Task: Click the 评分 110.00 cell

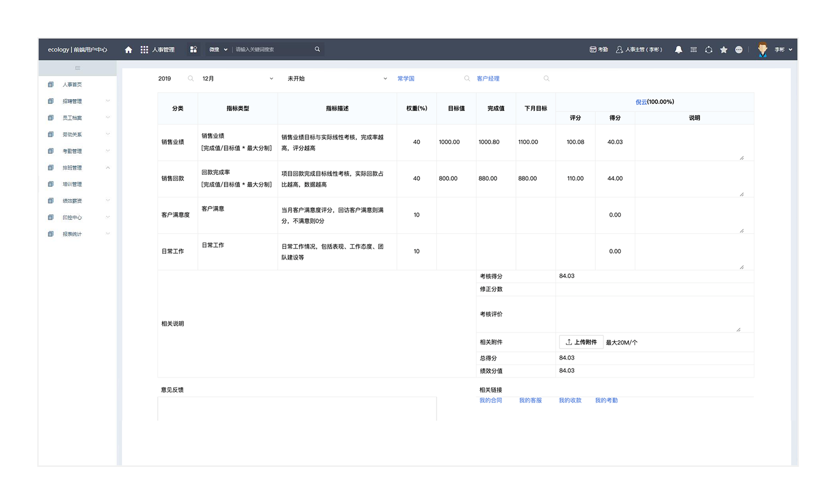Action: (x=575, y=178)
